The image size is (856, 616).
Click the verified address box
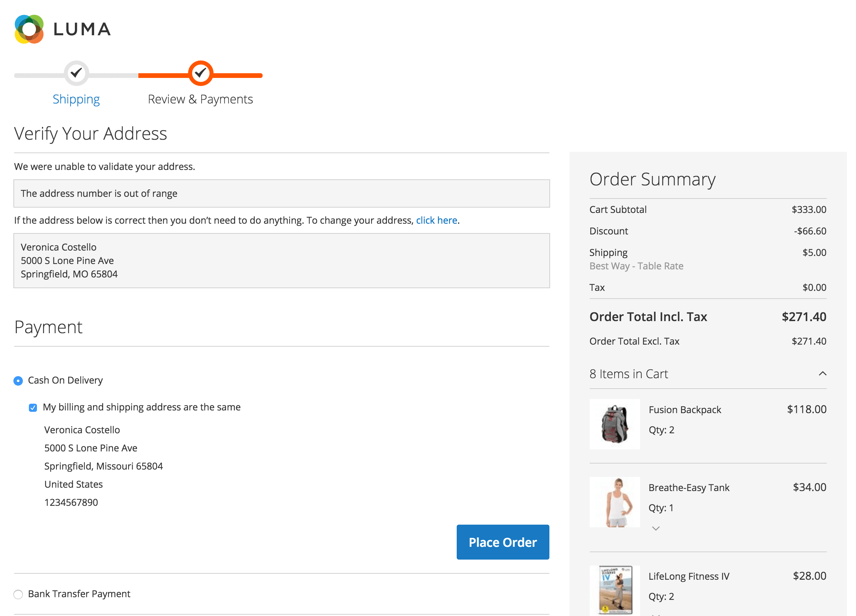point(281,260)
